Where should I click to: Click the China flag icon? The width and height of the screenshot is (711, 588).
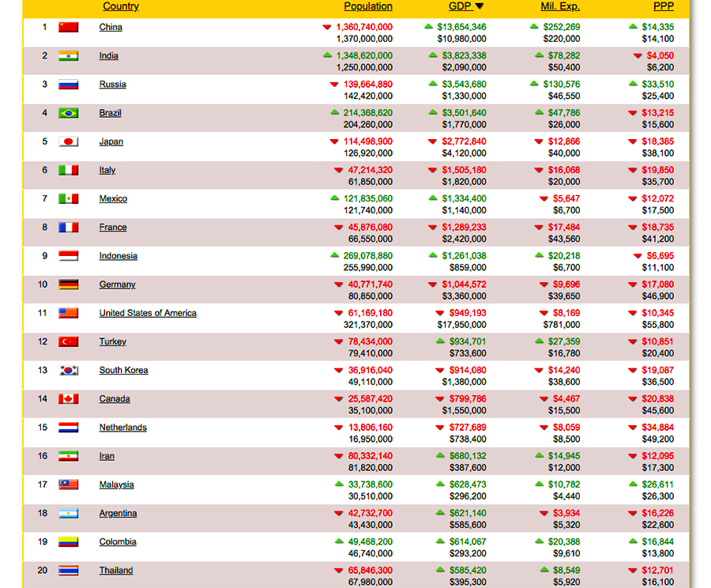pyautogui.click(x=68, y=28)
